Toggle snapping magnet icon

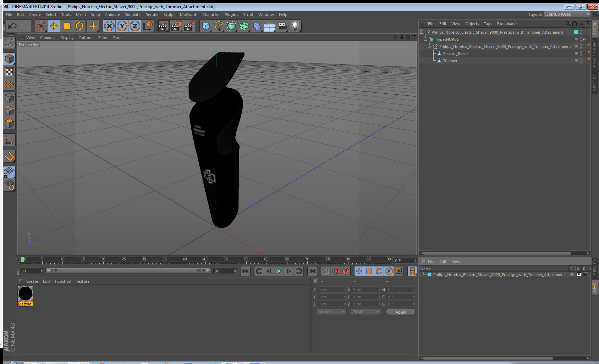coord(9,156)
